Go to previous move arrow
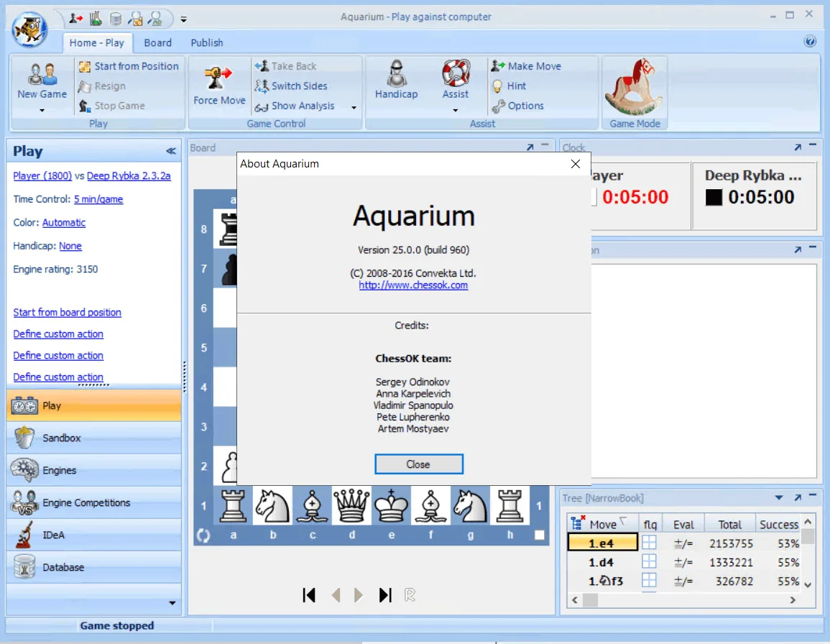 pos(336,595)
